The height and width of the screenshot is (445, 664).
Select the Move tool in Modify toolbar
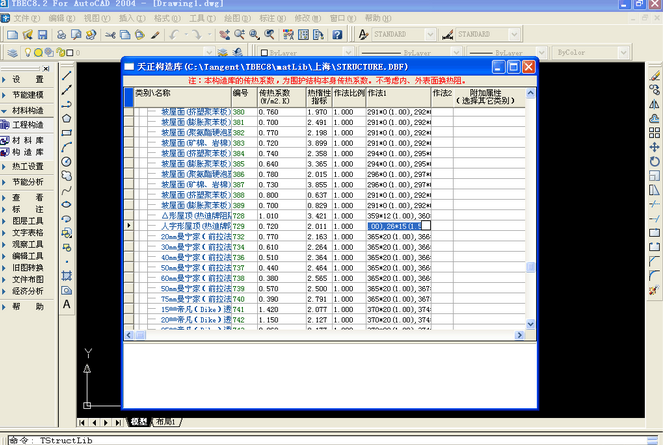[x=654, y=147]
